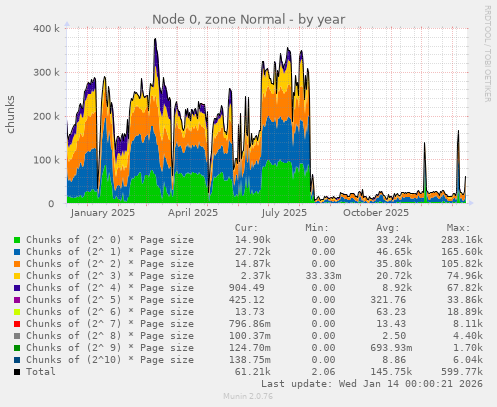Click the 27.72k current value

click(253, 252)
